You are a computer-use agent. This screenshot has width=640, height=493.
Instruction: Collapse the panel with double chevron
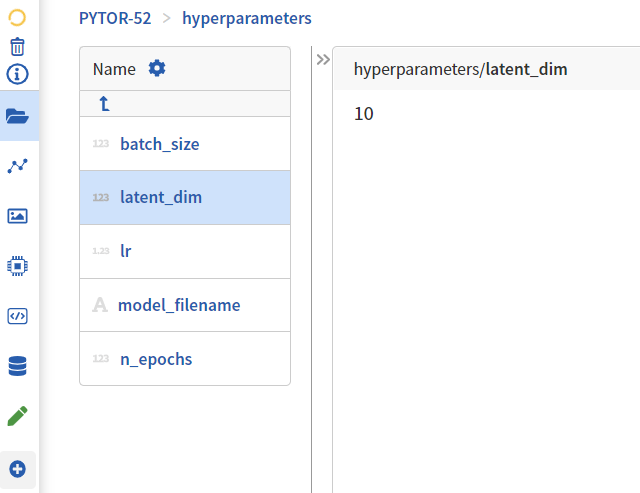[323, 60]
